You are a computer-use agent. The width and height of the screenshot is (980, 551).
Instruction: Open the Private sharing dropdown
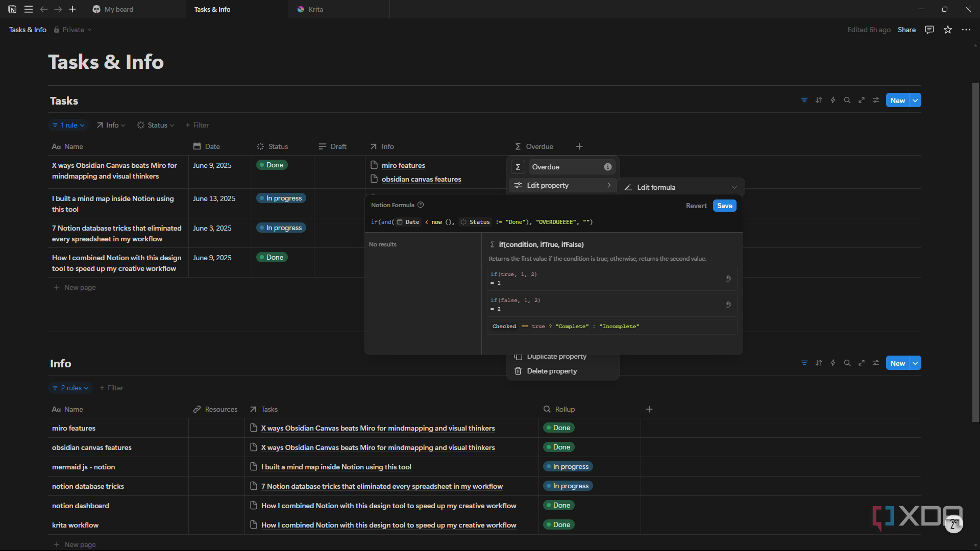click(73, 30)
